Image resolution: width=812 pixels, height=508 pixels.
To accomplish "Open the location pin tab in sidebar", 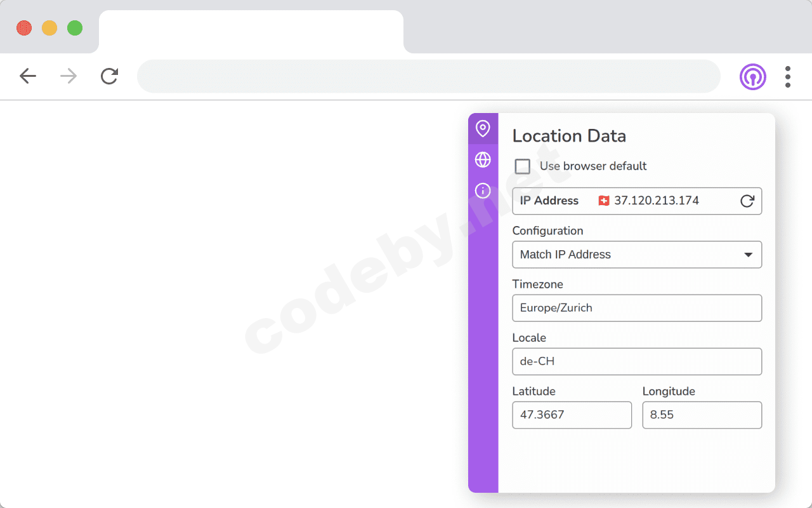I will point(483,128).
